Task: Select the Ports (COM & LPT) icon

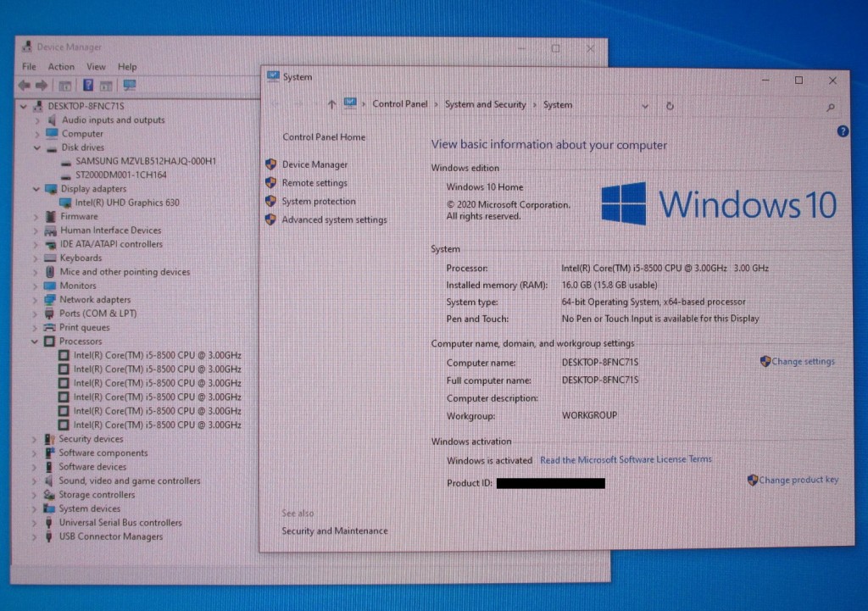Action: pyautogui.click(x=50, y=314)
